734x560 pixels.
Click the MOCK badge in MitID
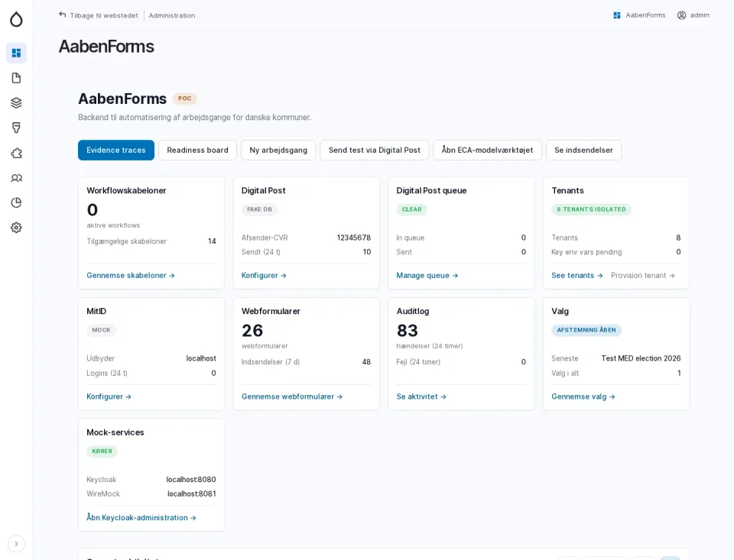coord(101,330)
